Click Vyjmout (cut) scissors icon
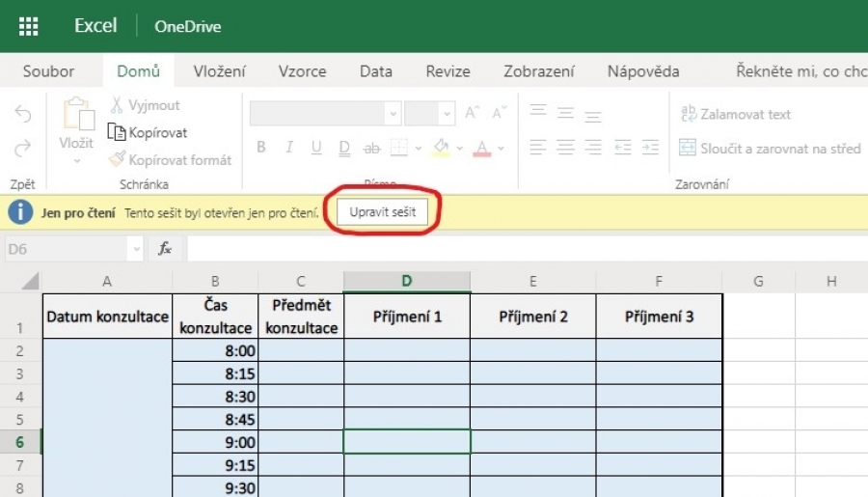 click(x=118, y=105)
